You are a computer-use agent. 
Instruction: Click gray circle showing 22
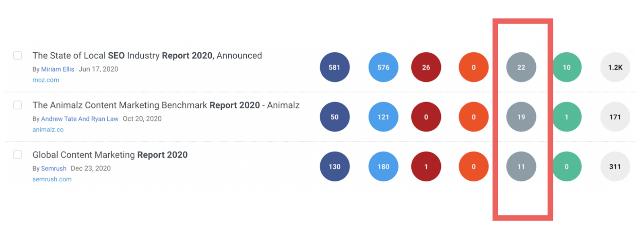(521, 67)
